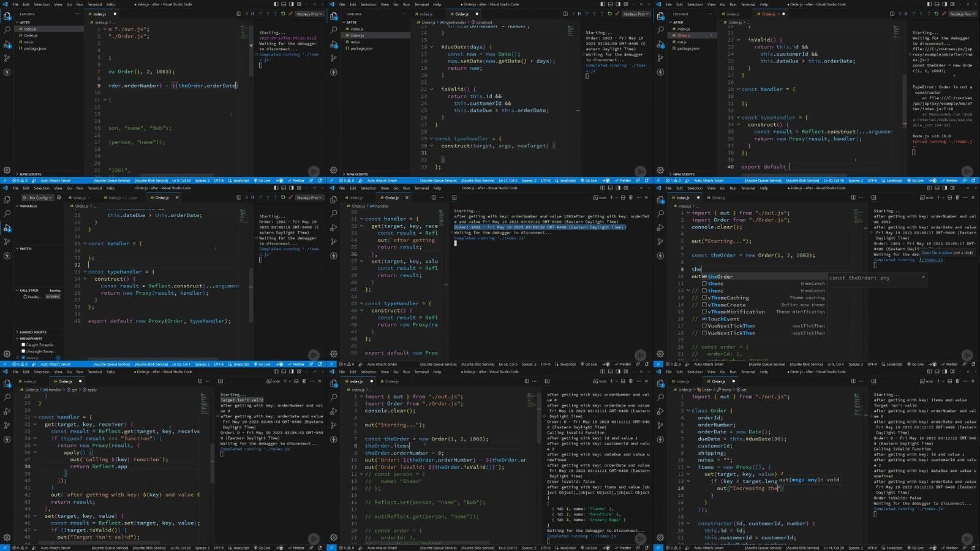Click the 'apply' breadcrumb in the Order.js editor
980x551 pixels.
pos(92,390)
